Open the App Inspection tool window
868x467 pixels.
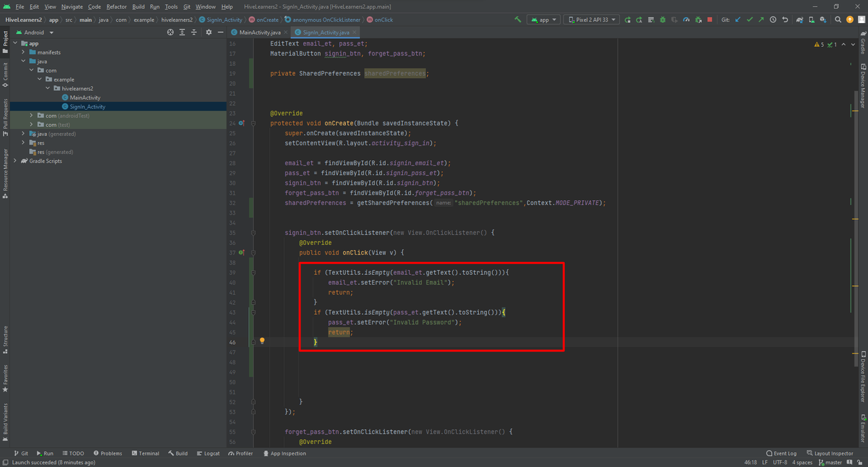click(x=285, y=453)
